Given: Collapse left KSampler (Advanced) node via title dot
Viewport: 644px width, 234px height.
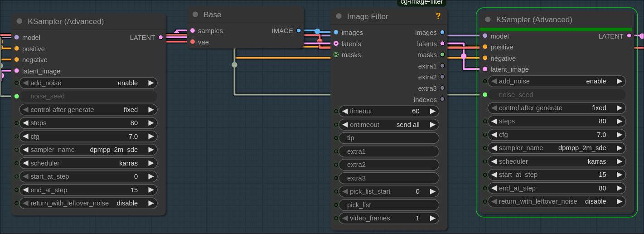Looking at the screenshot, I should [x=19, y=21].
